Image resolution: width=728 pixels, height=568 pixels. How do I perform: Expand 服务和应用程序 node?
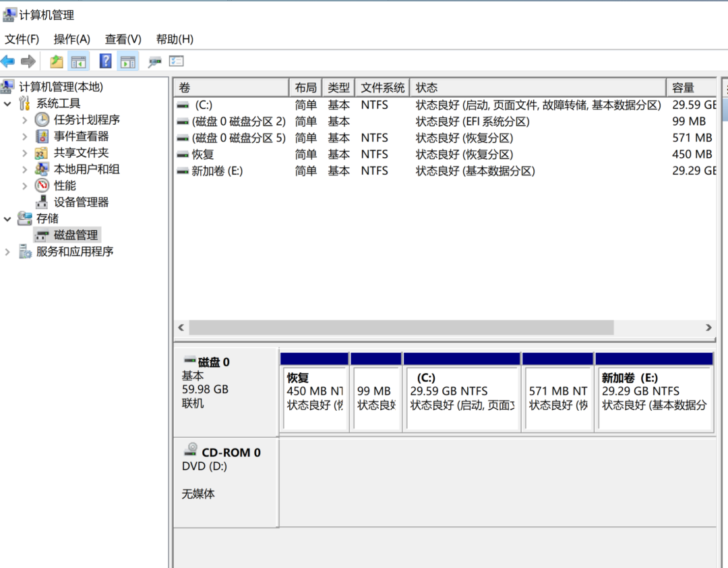[x=7, y=252]
